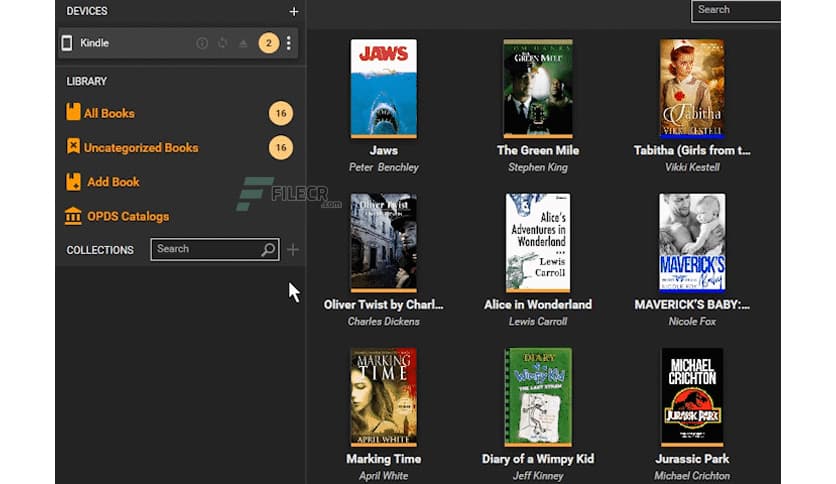The height and width of the screenshot is (484, 836).
Task: Click the Add Book icon
Action: pos(73,182)
